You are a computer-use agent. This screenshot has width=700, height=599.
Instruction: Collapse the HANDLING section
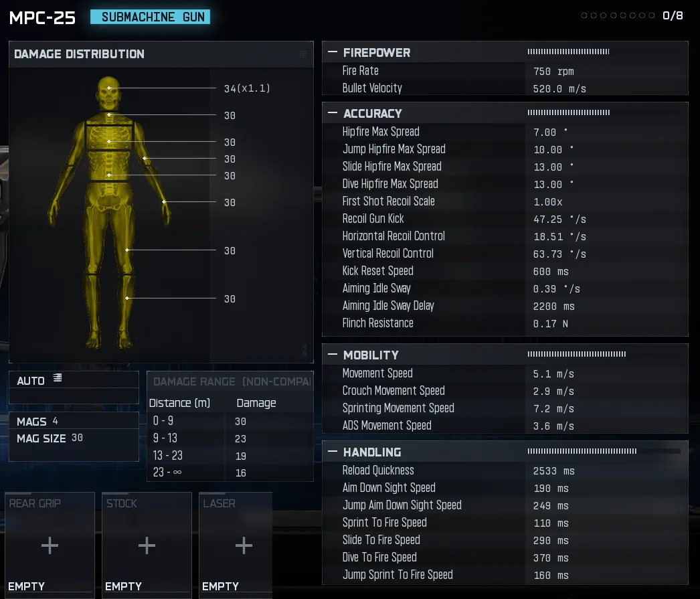332,452
